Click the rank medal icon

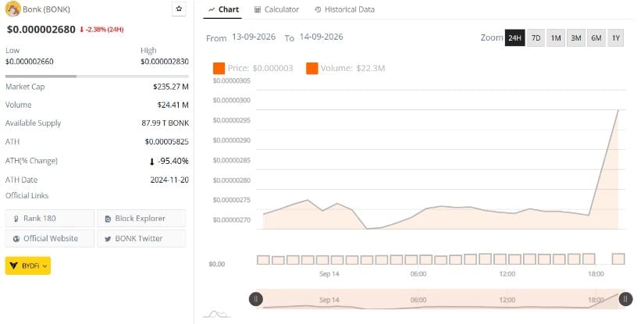tap(16, 219)
